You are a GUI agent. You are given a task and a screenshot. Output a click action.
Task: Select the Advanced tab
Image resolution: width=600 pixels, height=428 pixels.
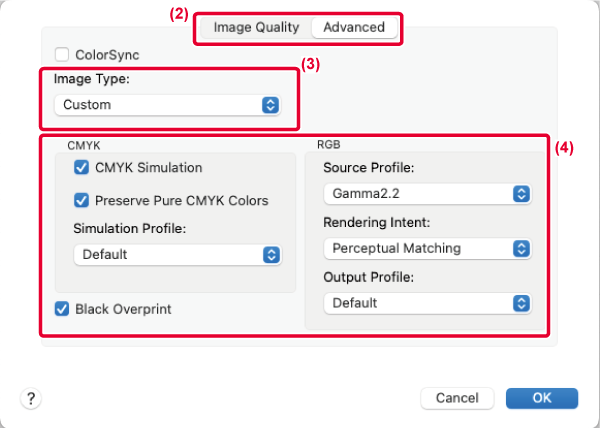click(354, 27)
